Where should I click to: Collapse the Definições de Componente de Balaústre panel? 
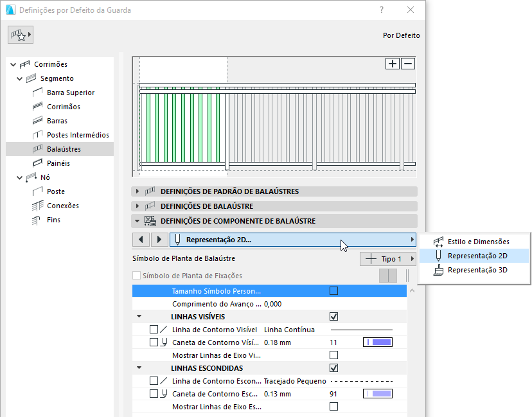tap(137, 221)
